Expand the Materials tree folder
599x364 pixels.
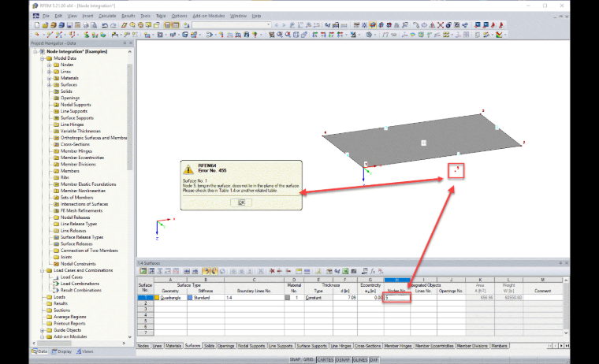[49, 78]
